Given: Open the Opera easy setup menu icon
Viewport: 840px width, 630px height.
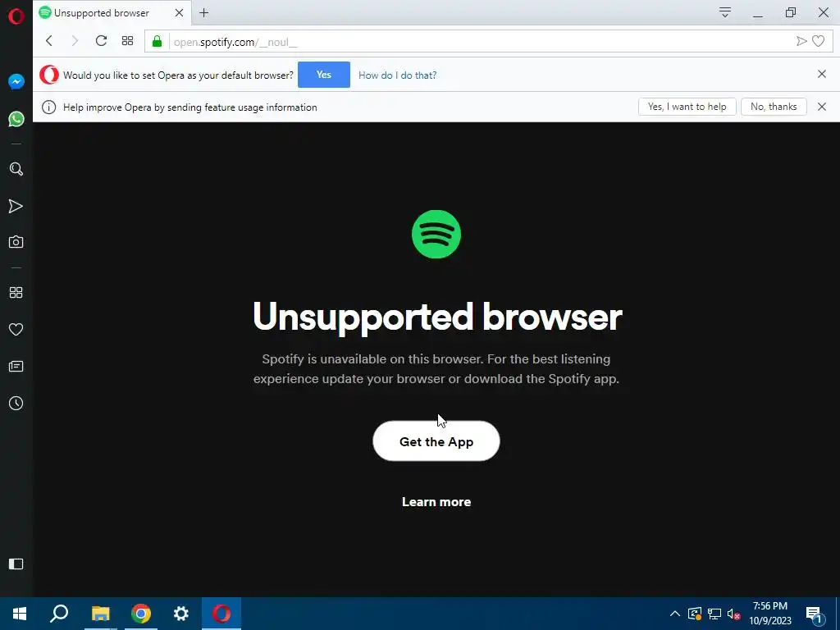Looking at the screenshot, I should (x=725, y=12).
